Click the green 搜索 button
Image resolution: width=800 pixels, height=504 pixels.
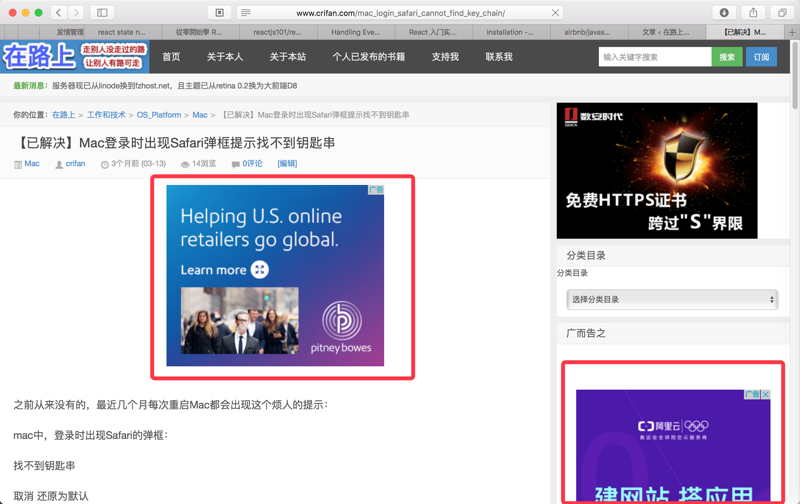click(x=727, y=57)
